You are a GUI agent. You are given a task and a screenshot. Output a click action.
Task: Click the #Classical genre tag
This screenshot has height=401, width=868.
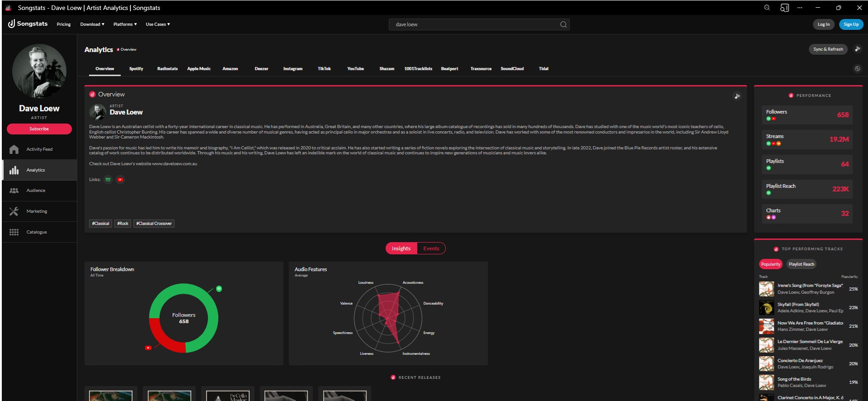click(x=100, y=224)
